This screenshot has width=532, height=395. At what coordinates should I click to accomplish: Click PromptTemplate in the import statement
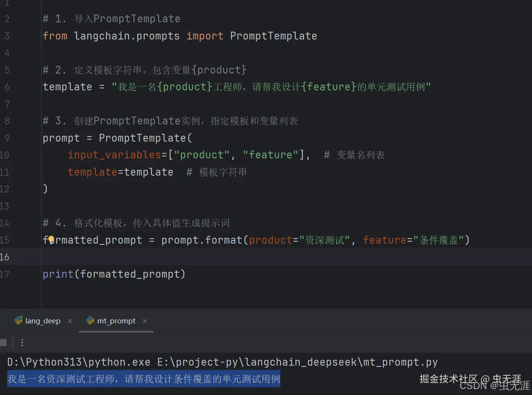(273, 36)
